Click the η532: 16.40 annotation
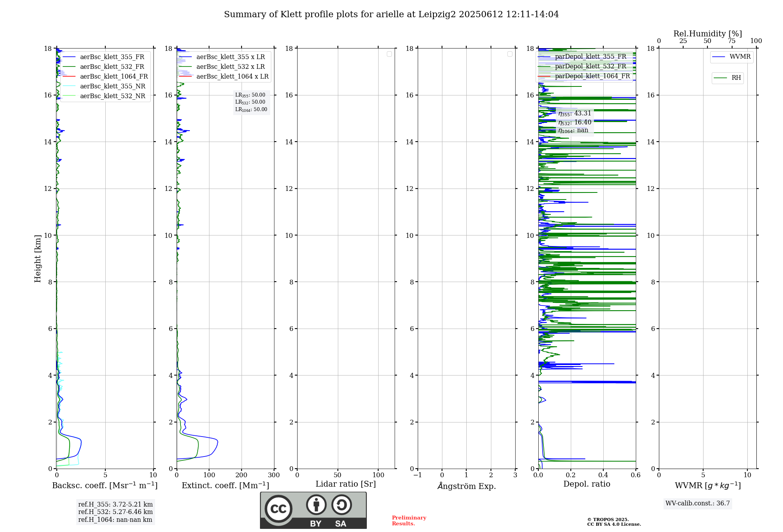This screenshot has height=532, width=783. point(575,122)
